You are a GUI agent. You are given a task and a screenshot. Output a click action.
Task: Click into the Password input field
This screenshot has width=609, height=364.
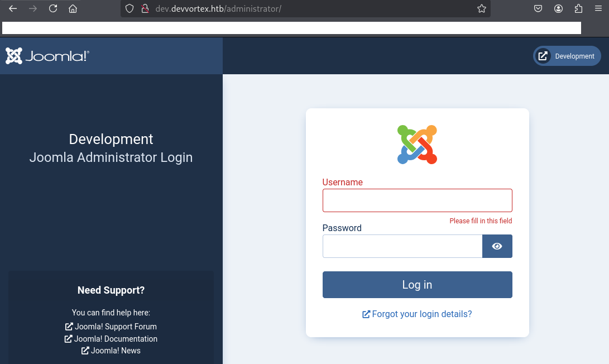(x=402, y=246)
